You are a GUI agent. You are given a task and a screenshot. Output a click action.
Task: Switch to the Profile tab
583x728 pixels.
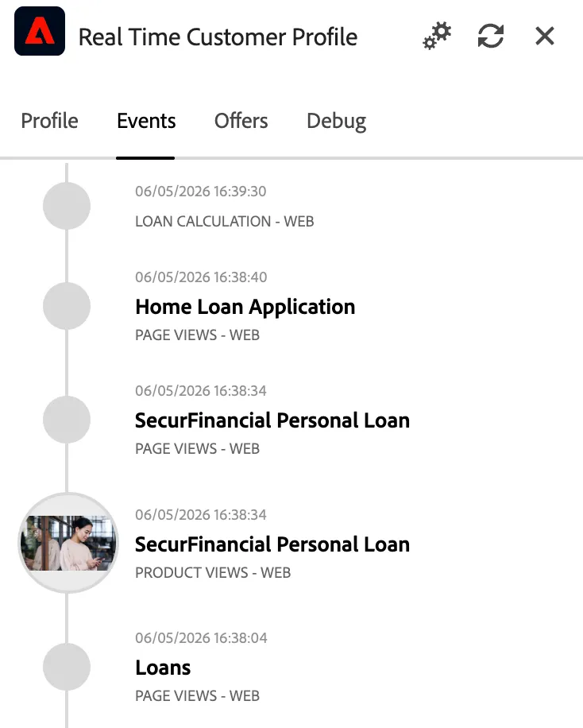click(x=50, y=121)
